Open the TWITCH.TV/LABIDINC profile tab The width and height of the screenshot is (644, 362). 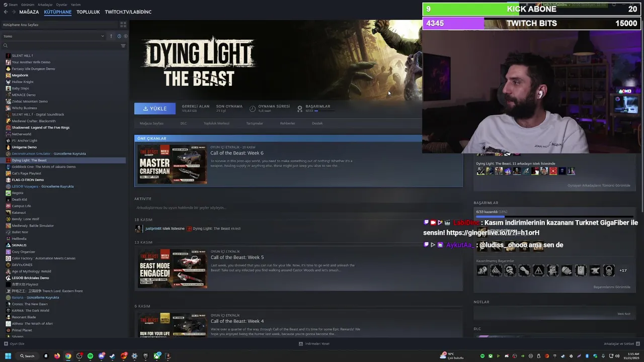128,12
